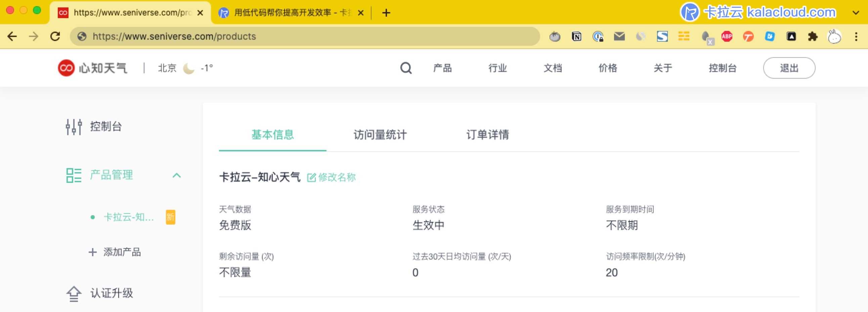Image resolution: width=868 pixels, height=312 pixels.
Task: Close the seniverse.com browser tab
Action: pos(200,13)
